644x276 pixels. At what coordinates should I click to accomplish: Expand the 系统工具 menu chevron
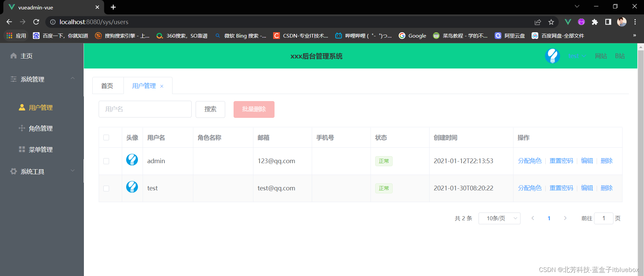[x=72, y=171]
